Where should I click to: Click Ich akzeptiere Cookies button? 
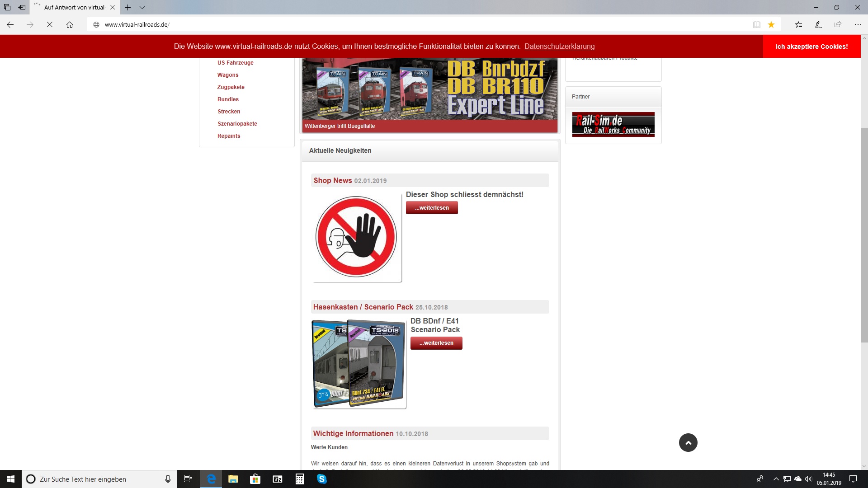point(811,47)
